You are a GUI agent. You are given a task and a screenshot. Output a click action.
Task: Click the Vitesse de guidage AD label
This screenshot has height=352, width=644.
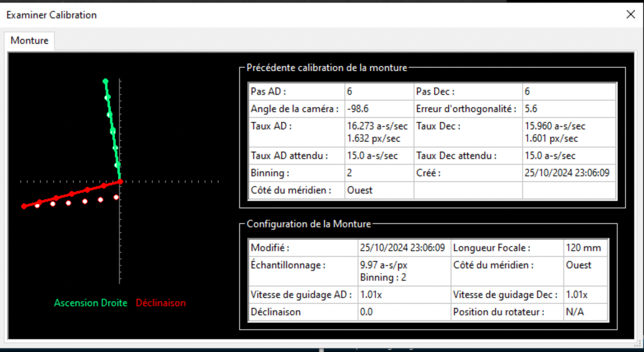click(x=301, y=295)
